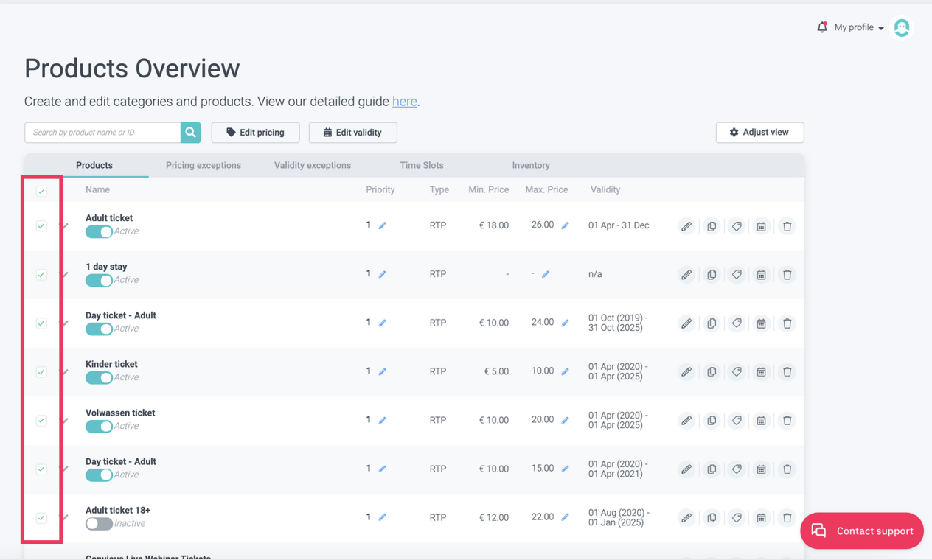932x560 pixels.
Task: Open the notification bell
Action: (822, 27)
